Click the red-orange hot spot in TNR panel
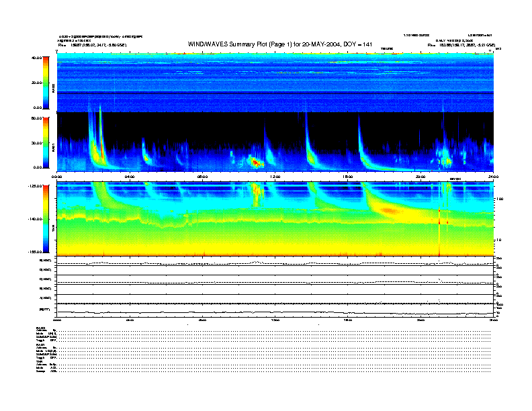532x411 pixels. click(390, 211)
